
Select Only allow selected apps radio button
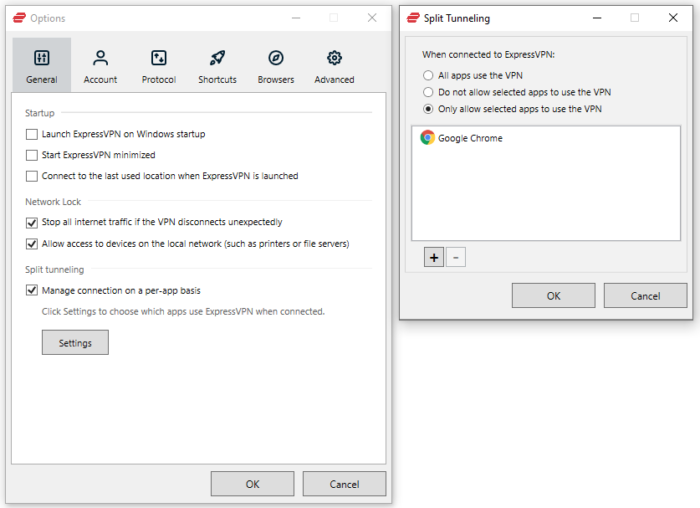click(428, 109)
